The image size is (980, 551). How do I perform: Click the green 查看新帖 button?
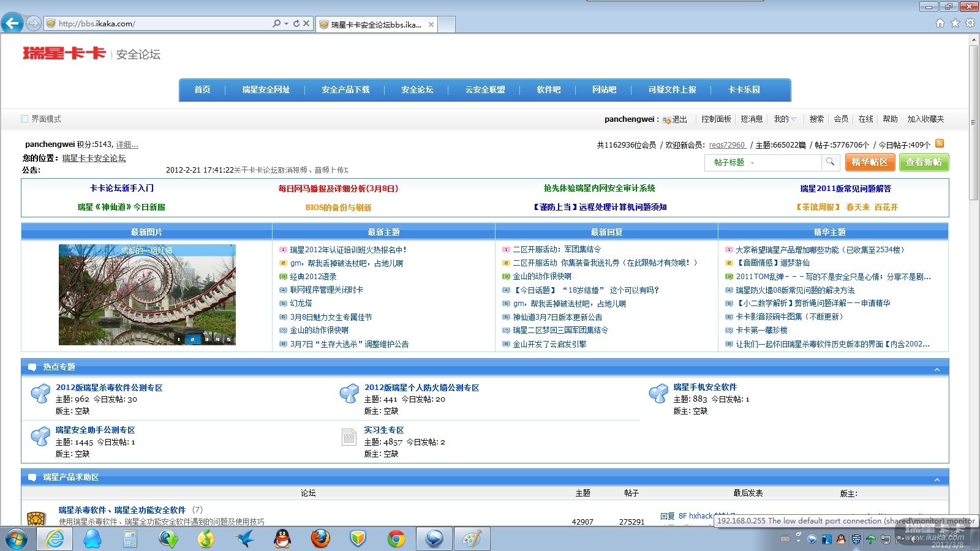click(x=924, y=162)
